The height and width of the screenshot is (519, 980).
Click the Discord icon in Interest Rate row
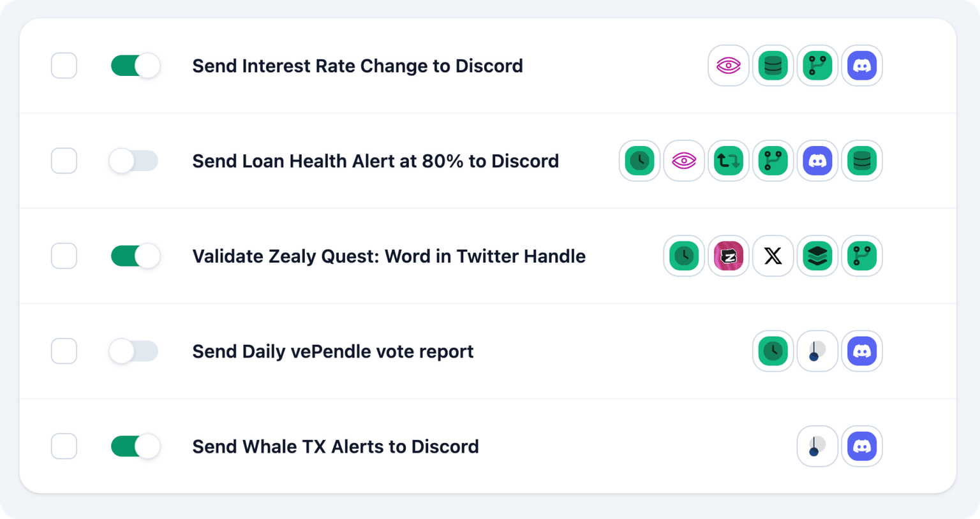pos(862,66)
